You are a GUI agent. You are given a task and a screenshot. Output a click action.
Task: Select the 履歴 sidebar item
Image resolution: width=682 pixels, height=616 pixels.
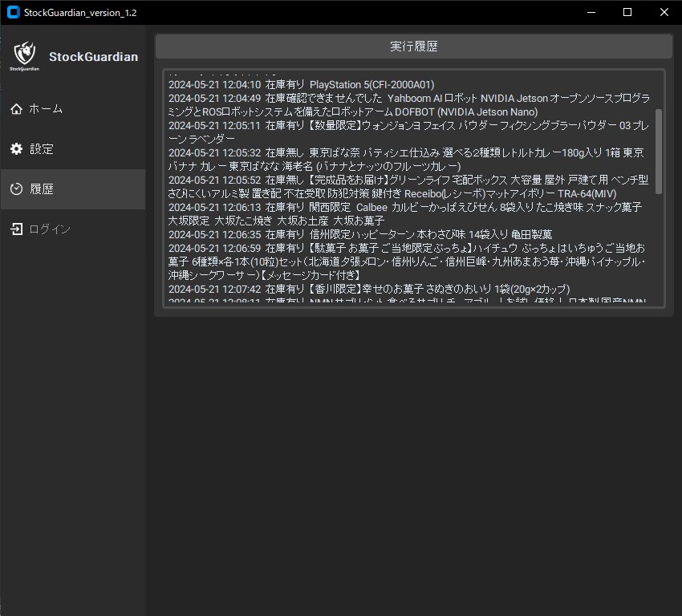[x=73, y=189]
